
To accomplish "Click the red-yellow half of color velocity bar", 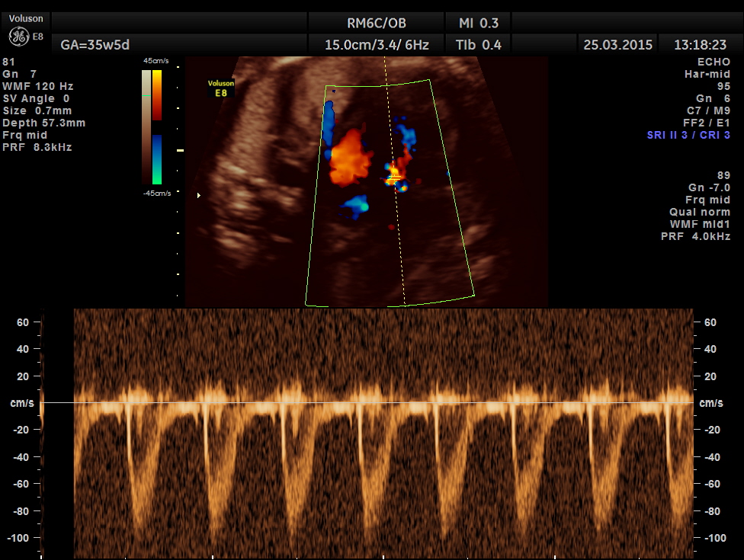I will [x=156, y=94].
